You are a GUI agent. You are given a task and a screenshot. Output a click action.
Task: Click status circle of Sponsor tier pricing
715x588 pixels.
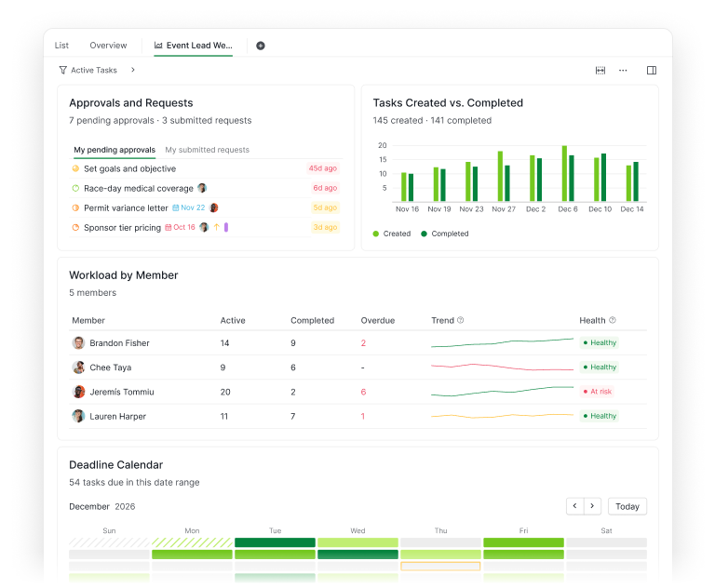[75, 227]
